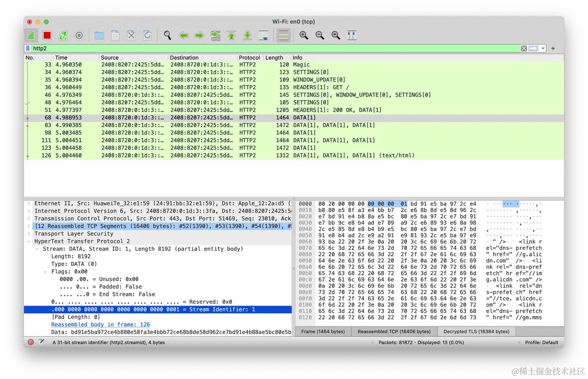Switch to the Reassembled TCP (16406 bytes) tab
Image resolution: width=588 pixels, height=379 pixels.
[394, 331]
